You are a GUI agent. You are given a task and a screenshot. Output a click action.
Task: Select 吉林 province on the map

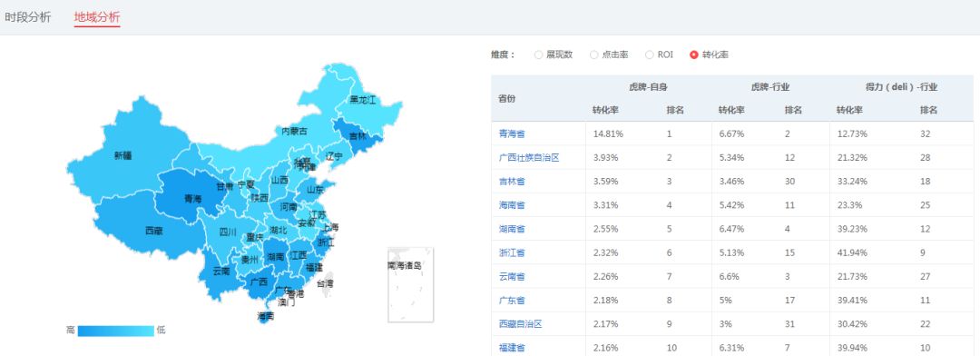[x=358, y=135]
